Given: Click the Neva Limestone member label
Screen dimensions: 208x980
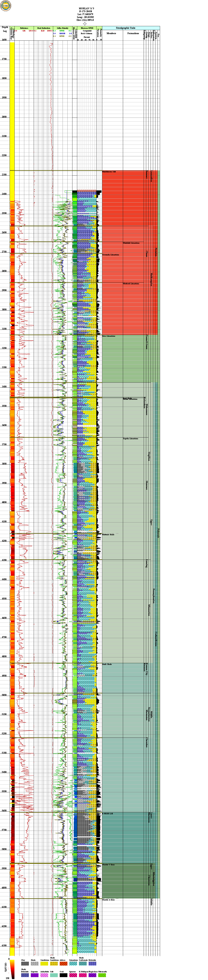Looking at the screenshot, I should click(109, 336).
